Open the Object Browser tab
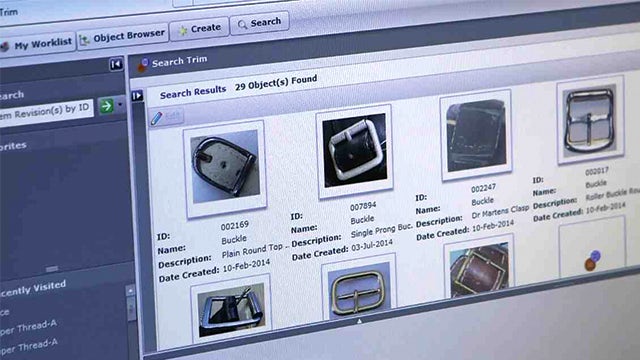Image resolution: width=640 pixels, height=360 pixels. [x=123, y=37]
